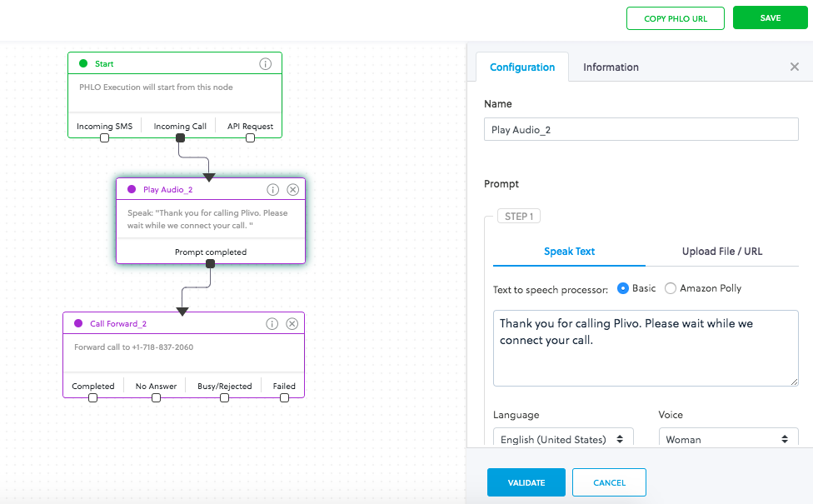
Task: Switch to Upload File / URL tab
Action: (x=721, y=252)
